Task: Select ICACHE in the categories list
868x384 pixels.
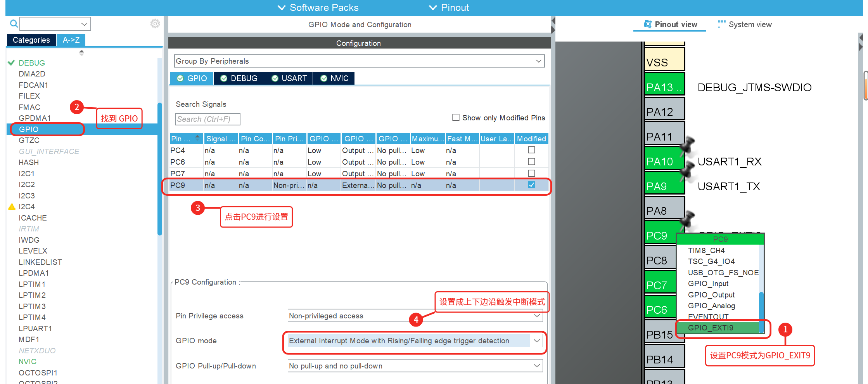Action: coord(33,218)
